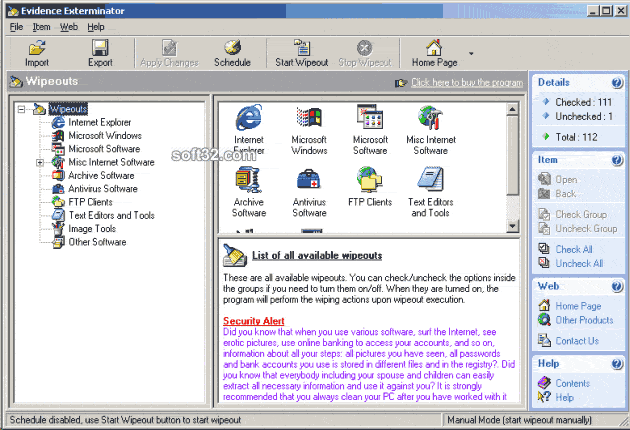Click the Import toolbar icon

[37, 48]
